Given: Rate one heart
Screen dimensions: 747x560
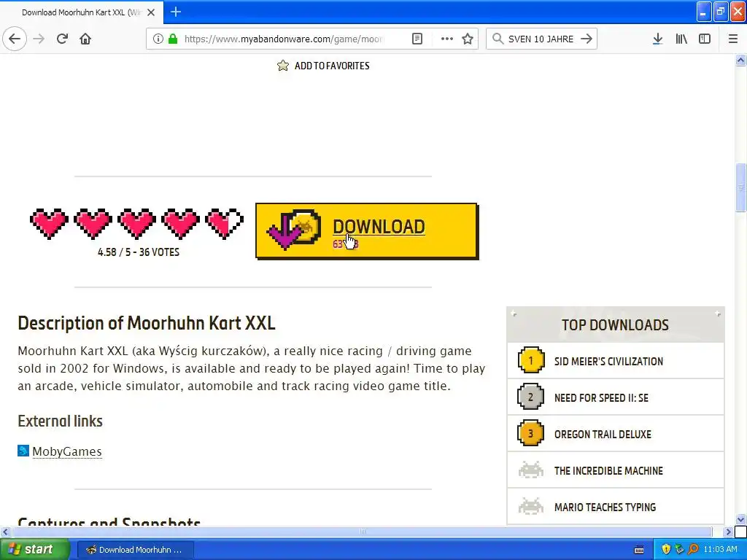Looking at the screenshot, I should [49, 223].
